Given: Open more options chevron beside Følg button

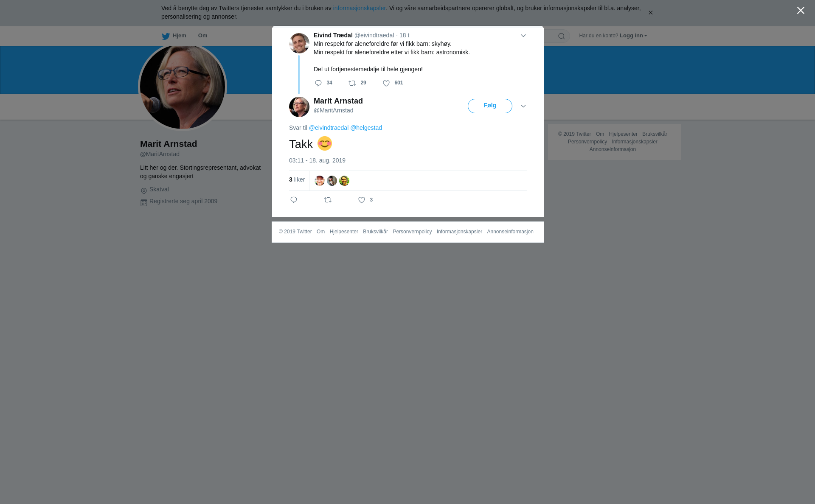Looking at the screenshot, I should tap(523, 106).
